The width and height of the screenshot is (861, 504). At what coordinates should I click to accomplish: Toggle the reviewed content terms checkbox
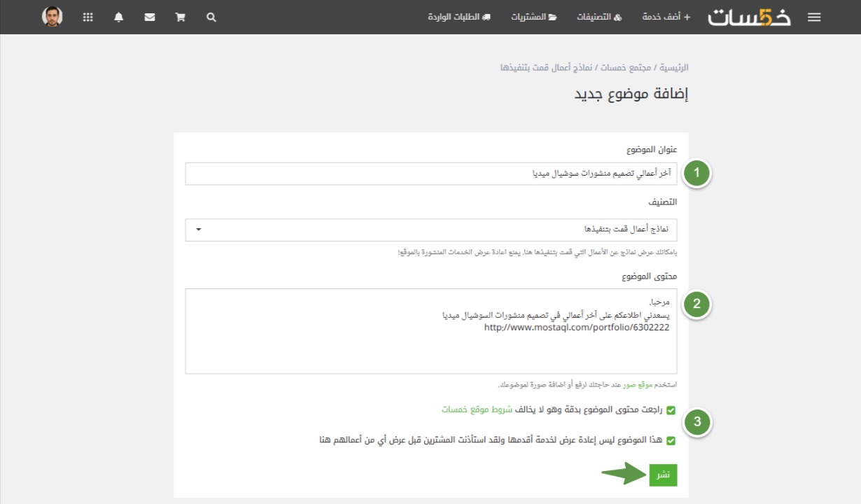click(671, 410)
